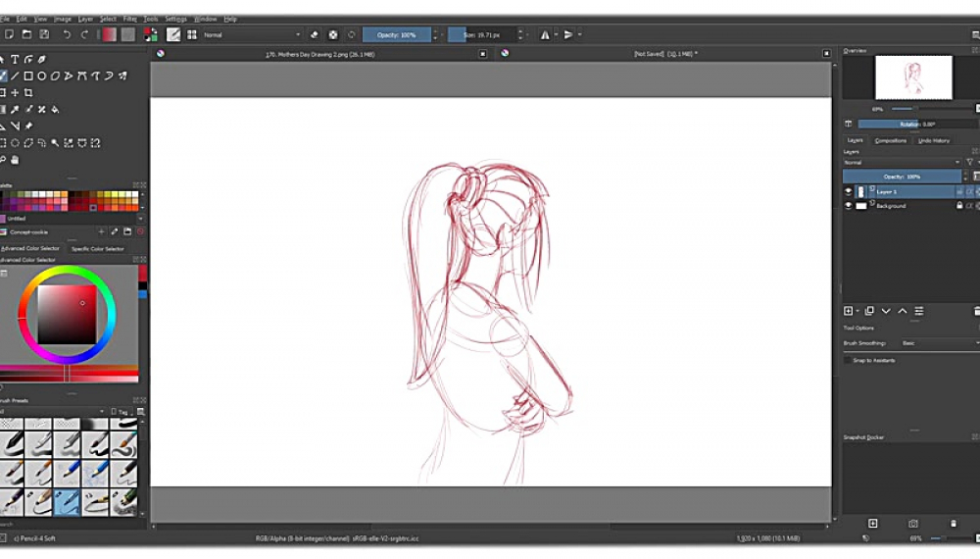Screen dimensions: 980x559
Task: Expand the Brush Smoothing dropdown set to Basic
Action: pos(938,343)
